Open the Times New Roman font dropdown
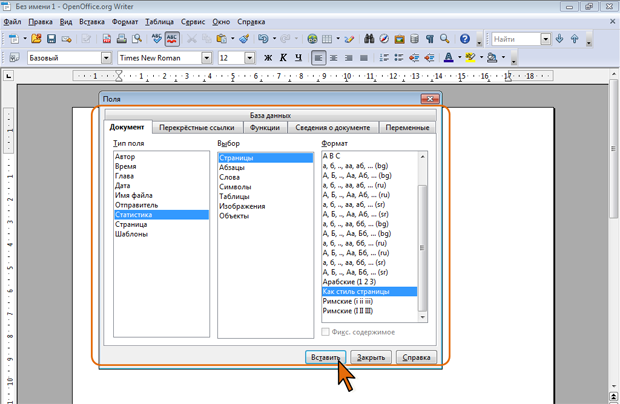Image resolution: width=620 pixels, height=404 pixels. [207, 58]
